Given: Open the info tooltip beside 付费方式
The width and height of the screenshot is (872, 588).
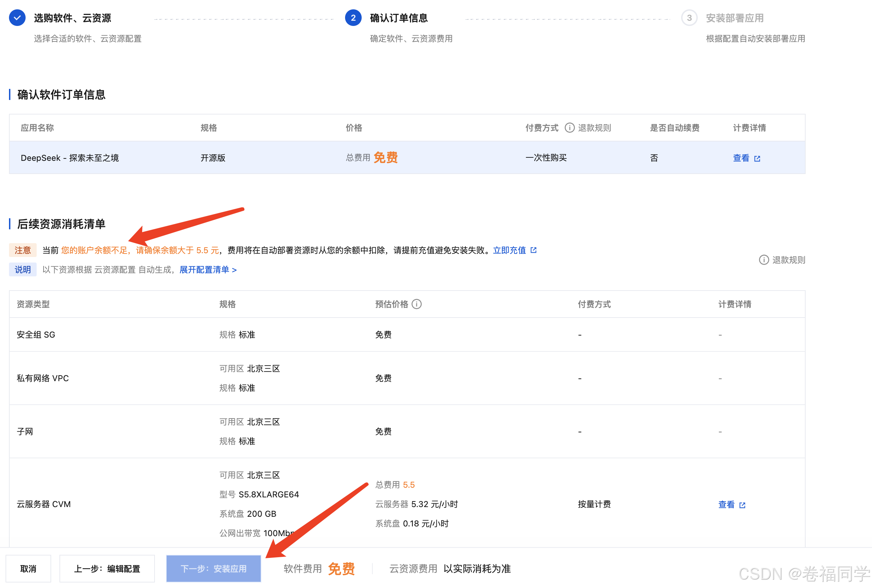Looking at the screenshot, I should coord(569,128).
